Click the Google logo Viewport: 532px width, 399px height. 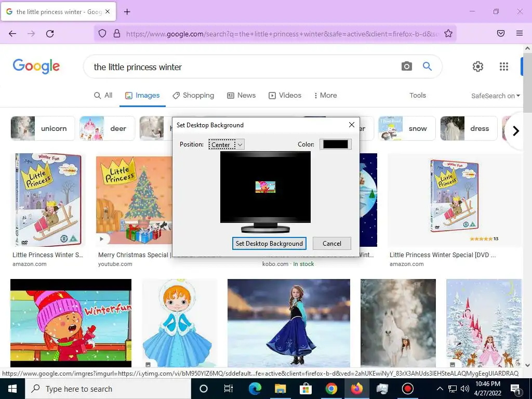coord(36,66)
